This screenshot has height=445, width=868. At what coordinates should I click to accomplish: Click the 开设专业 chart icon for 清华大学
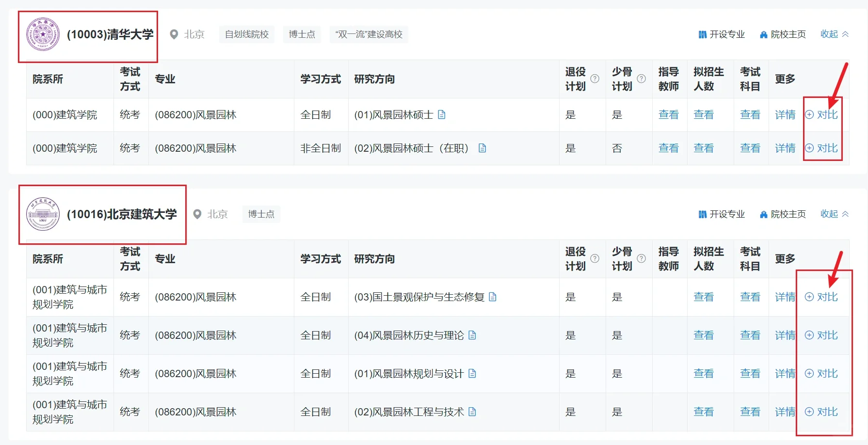pyautogui.click(x=702, y=34)
